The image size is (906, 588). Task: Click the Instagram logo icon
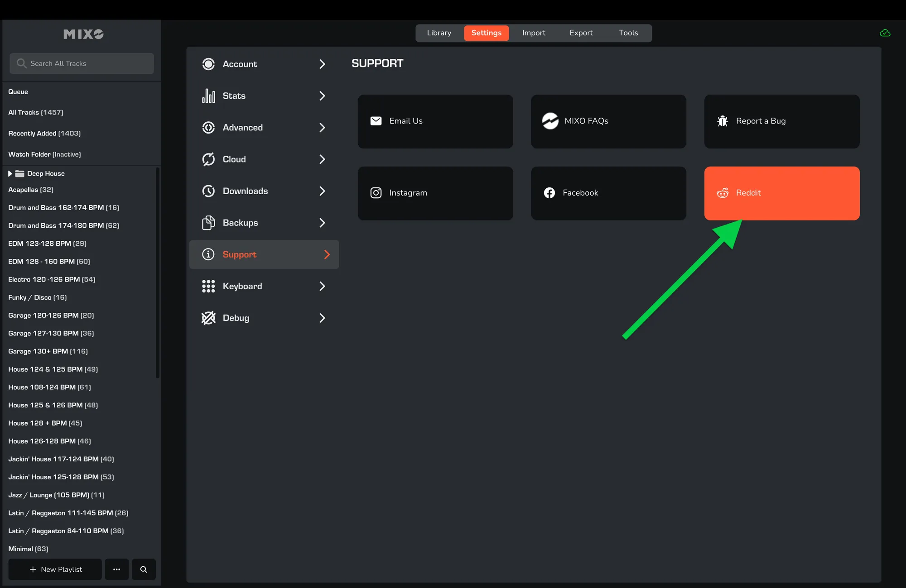coord(376,193)
